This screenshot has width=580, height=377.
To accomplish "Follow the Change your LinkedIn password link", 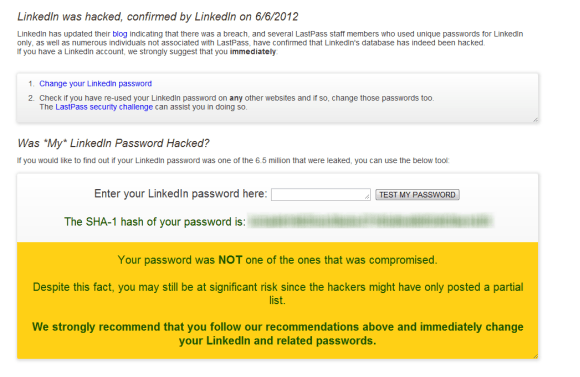I will [x=95, y=84].
